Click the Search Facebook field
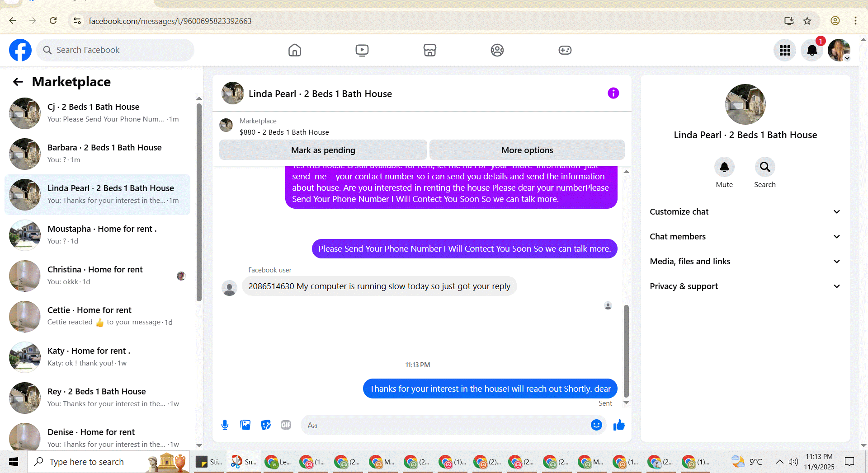This screenshot has width=868, height=473. [115, 50]
